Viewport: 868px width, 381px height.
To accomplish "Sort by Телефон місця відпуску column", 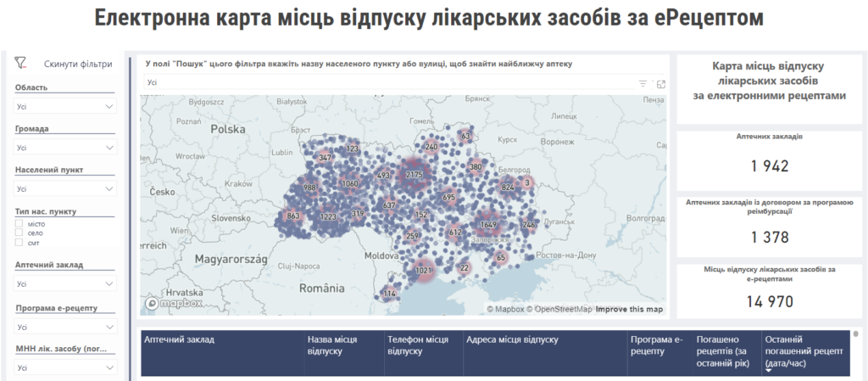I will 418,345.
